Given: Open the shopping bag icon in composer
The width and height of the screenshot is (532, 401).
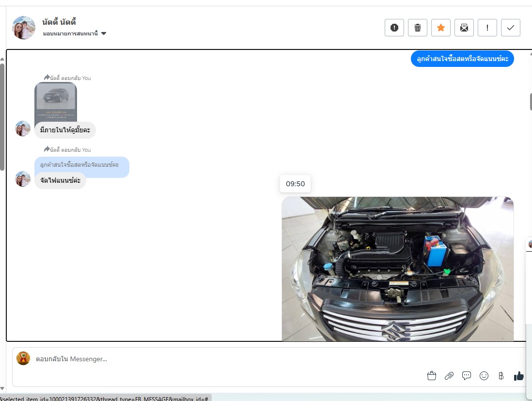Looking at the screenshot, I should click(432, 376).
